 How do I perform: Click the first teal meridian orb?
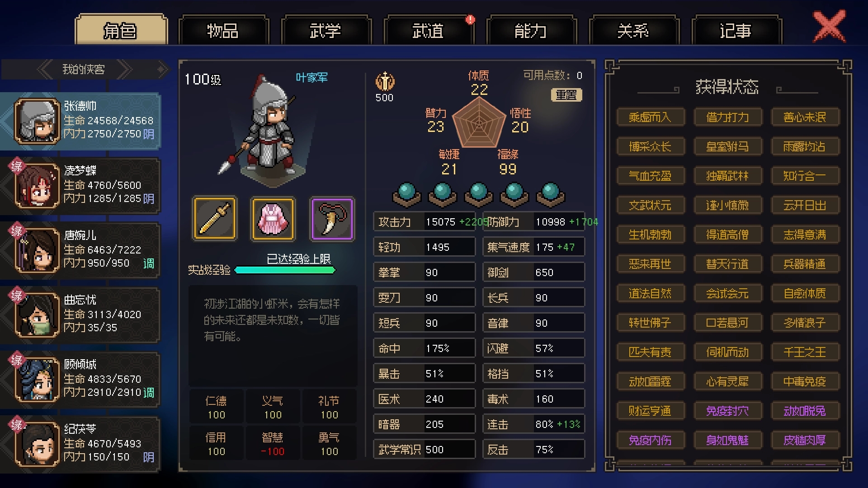[406, 194]
